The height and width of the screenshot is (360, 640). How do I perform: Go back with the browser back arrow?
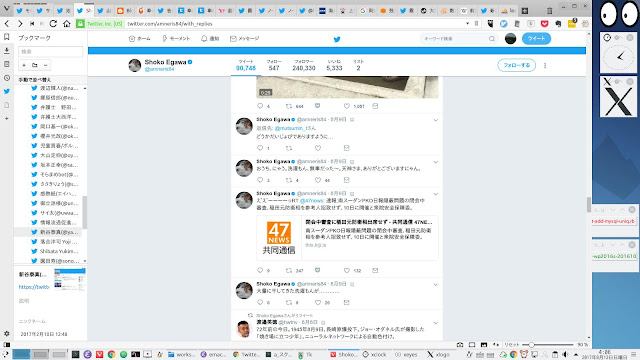[7, 24]
